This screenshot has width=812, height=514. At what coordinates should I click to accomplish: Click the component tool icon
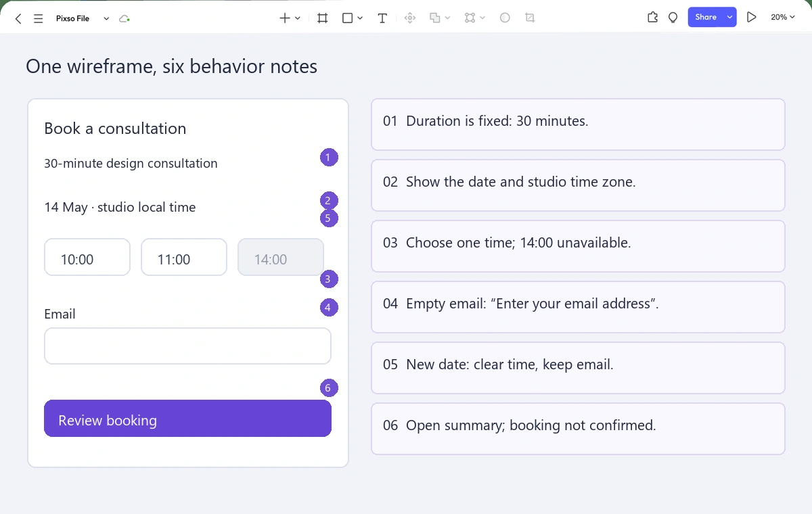tap(409, 18)
